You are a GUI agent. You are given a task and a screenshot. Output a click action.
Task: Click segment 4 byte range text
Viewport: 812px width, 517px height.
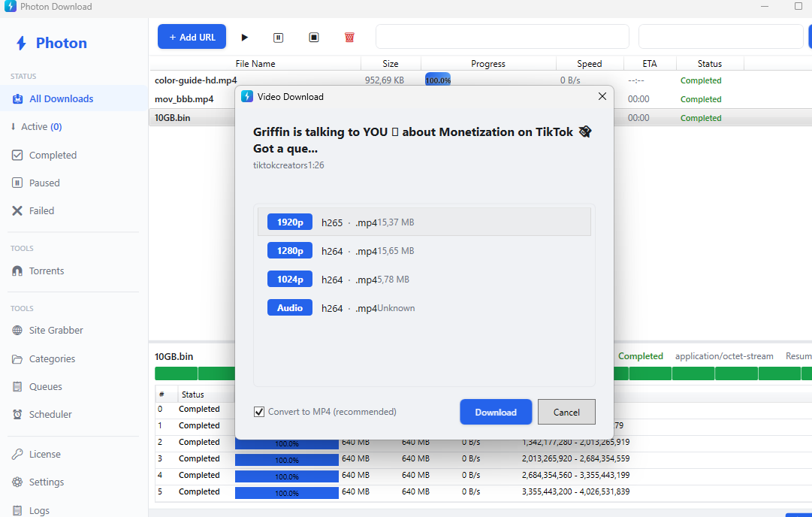pyautogui.click(x=575, y=475)
